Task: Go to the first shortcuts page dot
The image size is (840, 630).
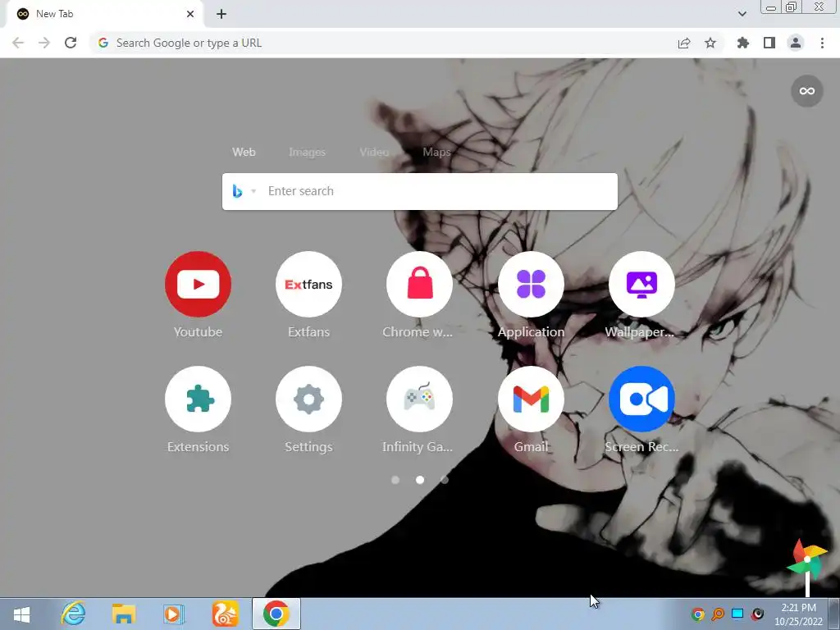Action: point(395,480)
